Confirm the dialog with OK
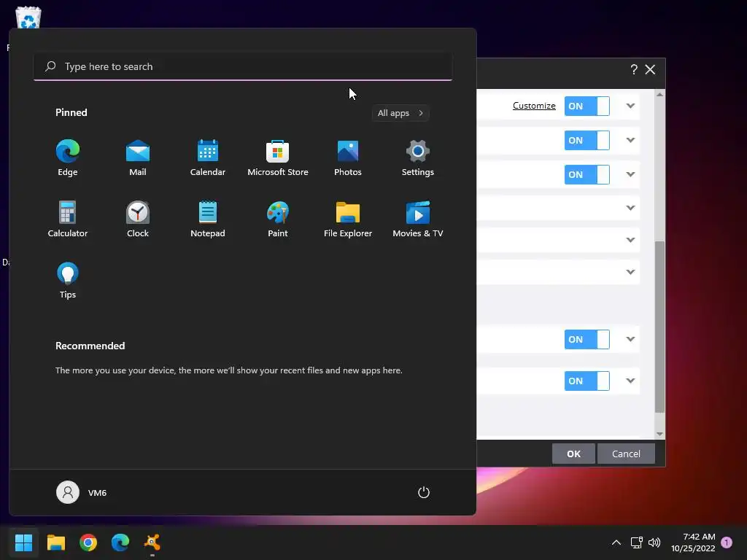The width and height of the screenshot is (747, 560). tap(573, 454)
